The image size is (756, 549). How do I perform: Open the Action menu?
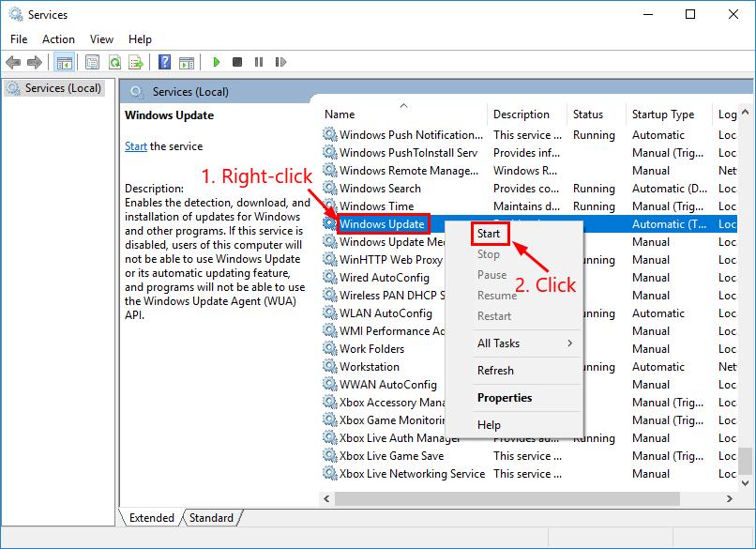tap(58, 38)
